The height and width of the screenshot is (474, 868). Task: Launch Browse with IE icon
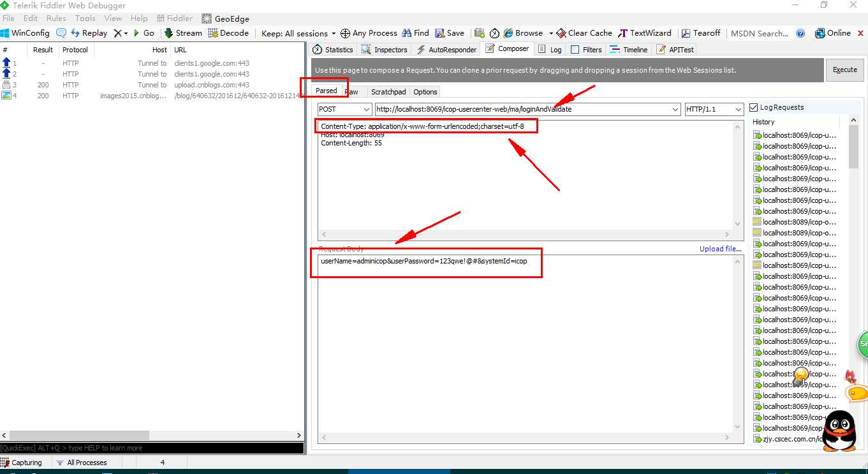[x=508, y=33]
